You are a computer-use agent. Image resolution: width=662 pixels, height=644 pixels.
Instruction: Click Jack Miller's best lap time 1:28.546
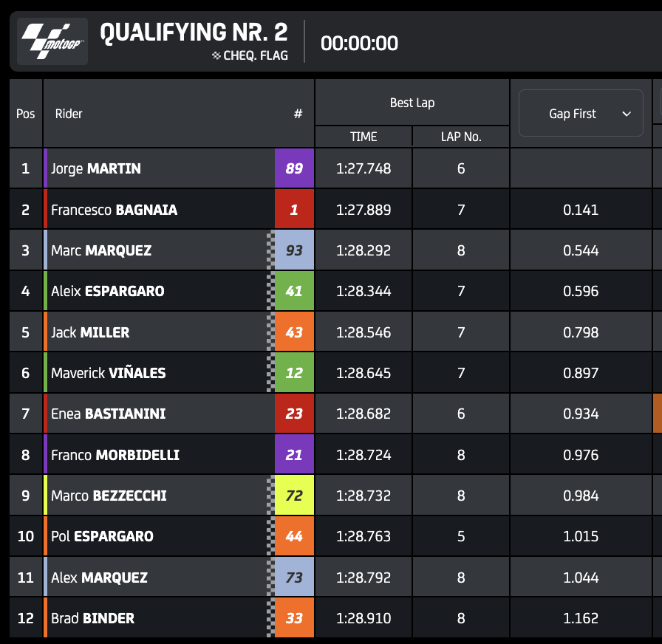(x=364, y=332)
